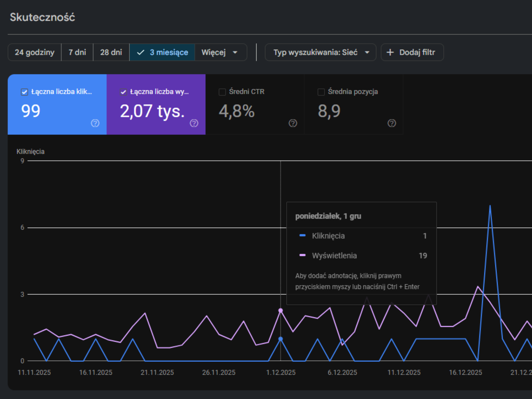Click purple impressions data point on 1 Dec

(281, 311)
